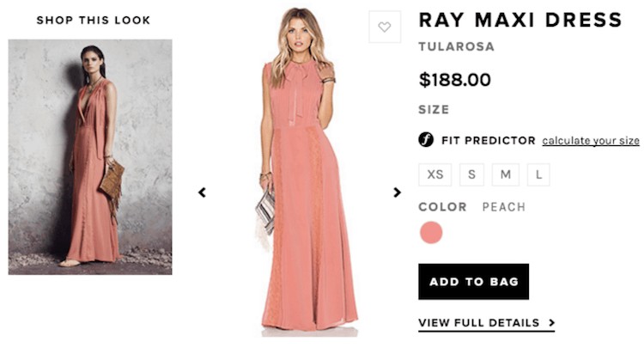Open the View Full Details link
Viewport: 644px width, 354px height.
click(x=479, y=323)
